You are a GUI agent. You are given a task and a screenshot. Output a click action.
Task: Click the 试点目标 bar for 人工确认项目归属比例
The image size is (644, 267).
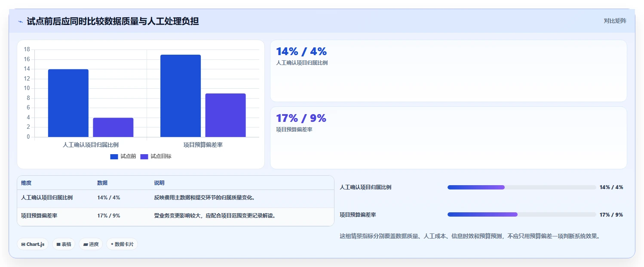pos(113,127)
